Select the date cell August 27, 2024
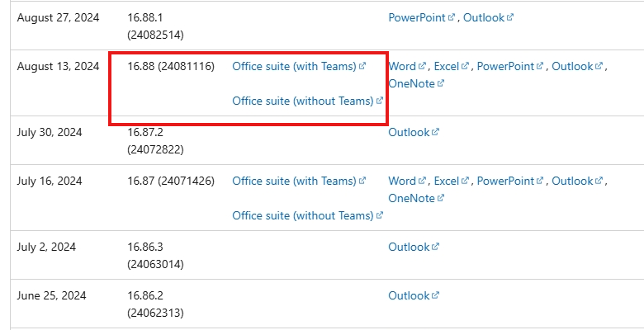644x330 pixels. [58, 18]
